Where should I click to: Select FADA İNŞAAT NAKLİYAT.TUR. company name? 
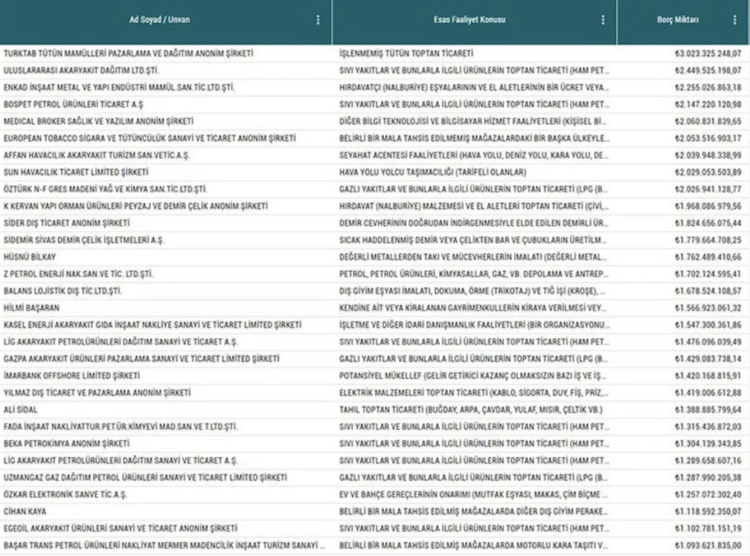tap(121, 427)
